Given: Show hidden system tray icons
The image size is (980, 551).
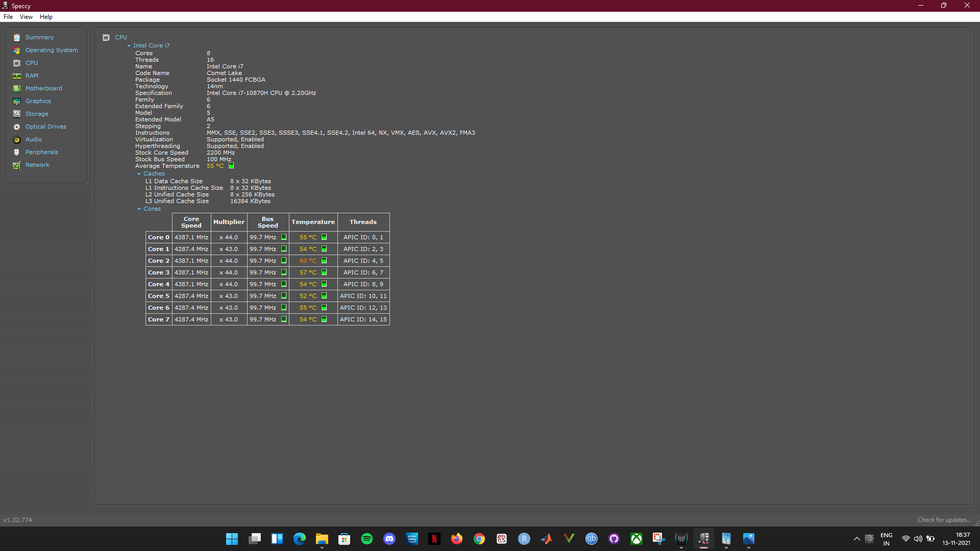Looking at the screenshot, I should click(x=857, y=539).
